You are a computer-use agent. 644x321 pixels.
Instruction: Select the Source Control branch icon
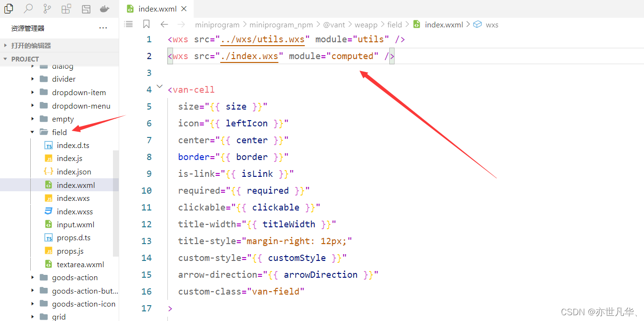tap(46, 9)
